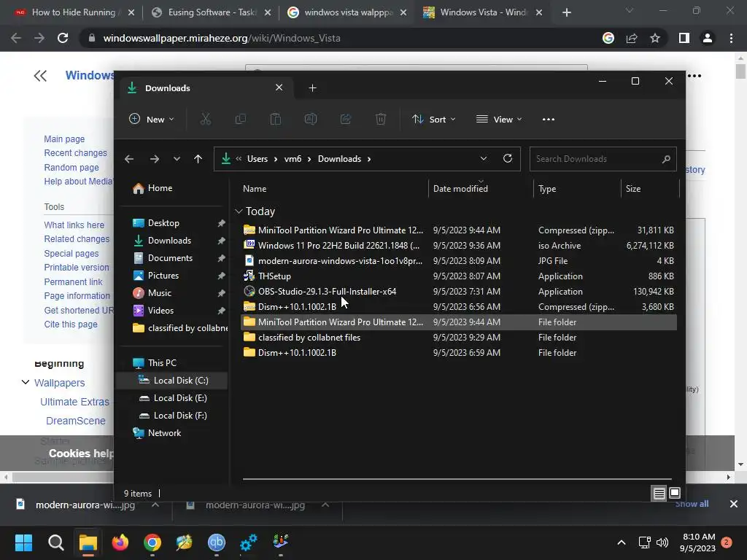The width and height of the screenshot is (747, 560).
Task: Open options arrow for first modern-aurora download
Action: click(x=155, y=505)
